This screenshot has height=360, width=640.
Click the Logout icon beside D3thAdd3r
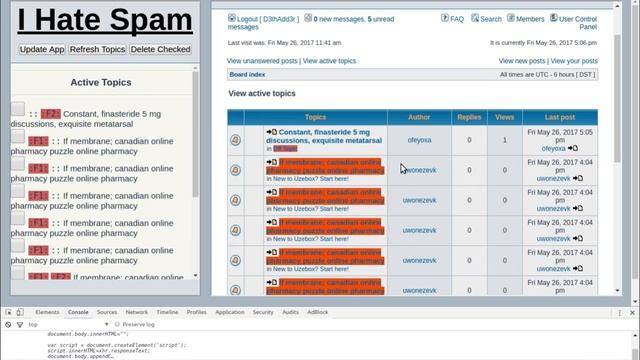(x=231, y=18)
